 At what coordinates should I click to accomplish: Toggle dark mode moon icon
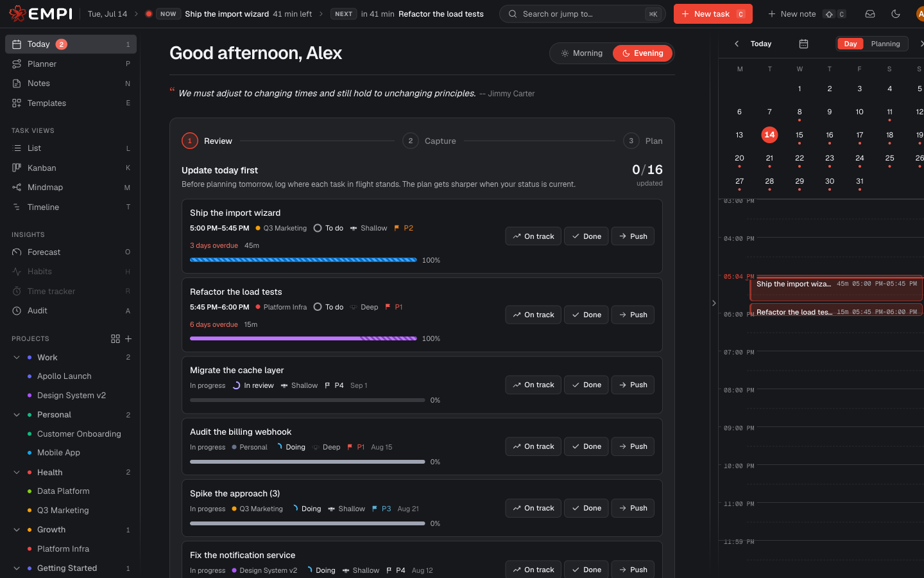896,14
